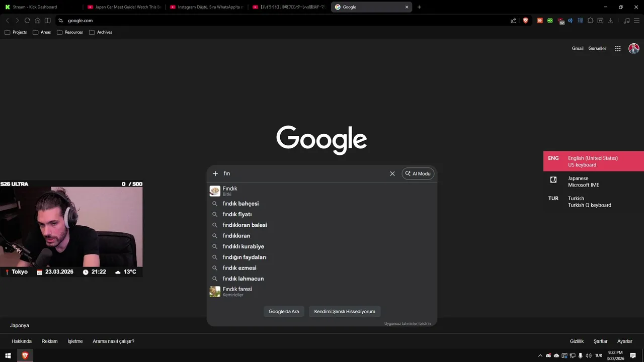
Task: Open the Google apps grid icon
Action: coord(618,49)
